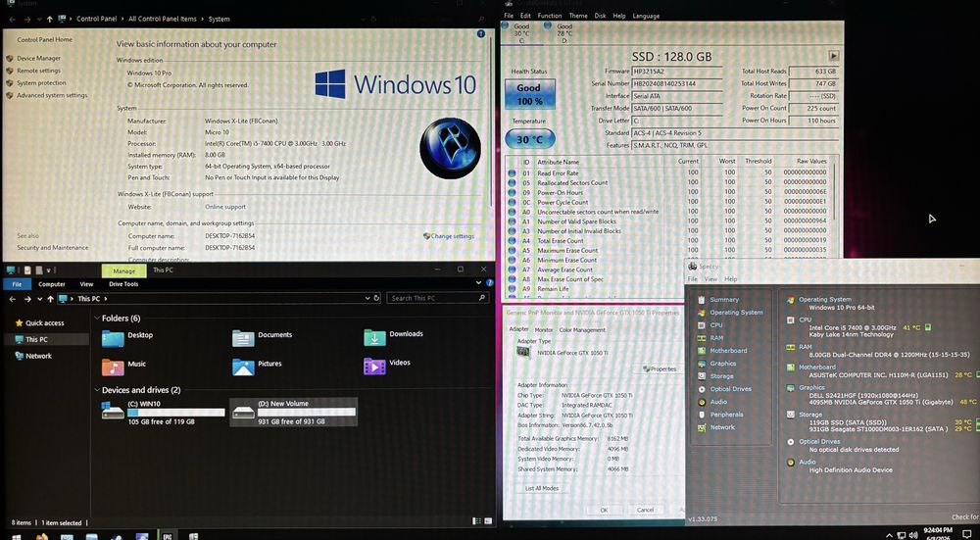
Task: Open File menu in CrystalDiskInfo
Action: (508, 16)
